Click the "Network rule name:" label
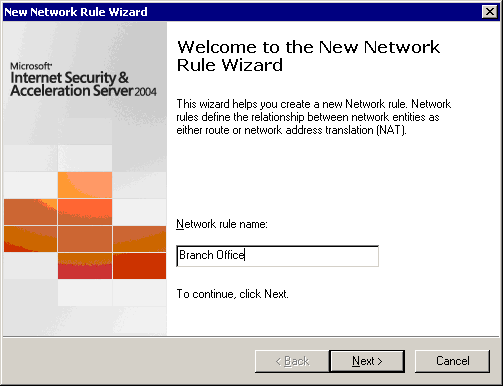The image size is (503, 386). coord(222,224)
